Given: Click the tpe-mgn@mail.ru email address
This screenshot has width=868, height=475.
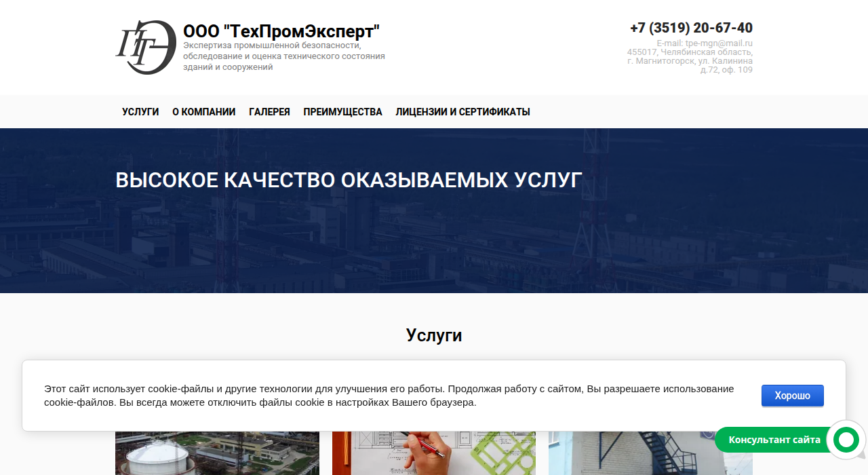Looking at the screenshot, I should [x=719, y=43].
